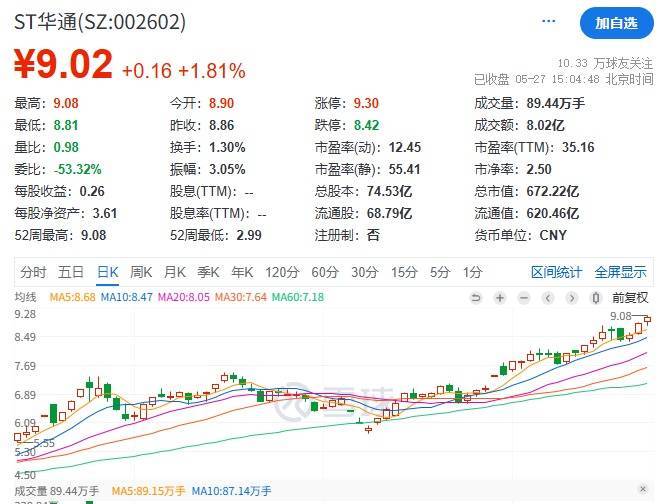This screenshot has width=670, height=504.
Task: Switch chart to 120分 interval
Action: 282,272
